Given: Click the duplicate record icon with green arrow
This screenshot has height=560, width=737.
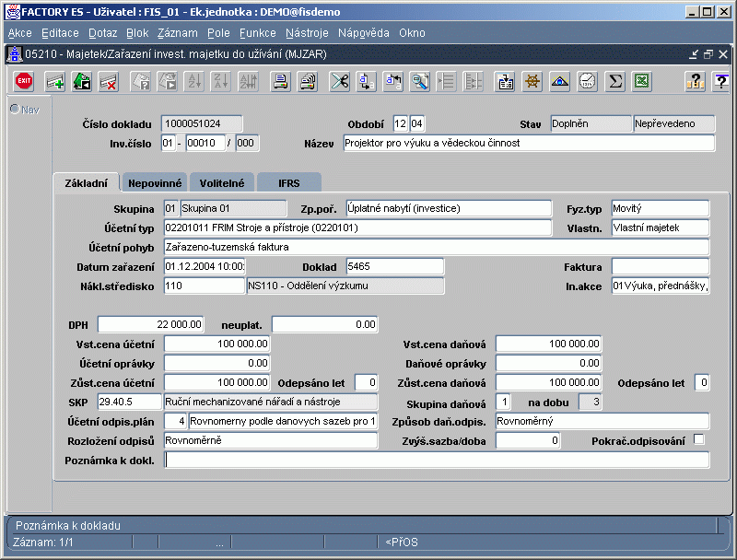Looking at the screenshot, I should tap(82, 81).
